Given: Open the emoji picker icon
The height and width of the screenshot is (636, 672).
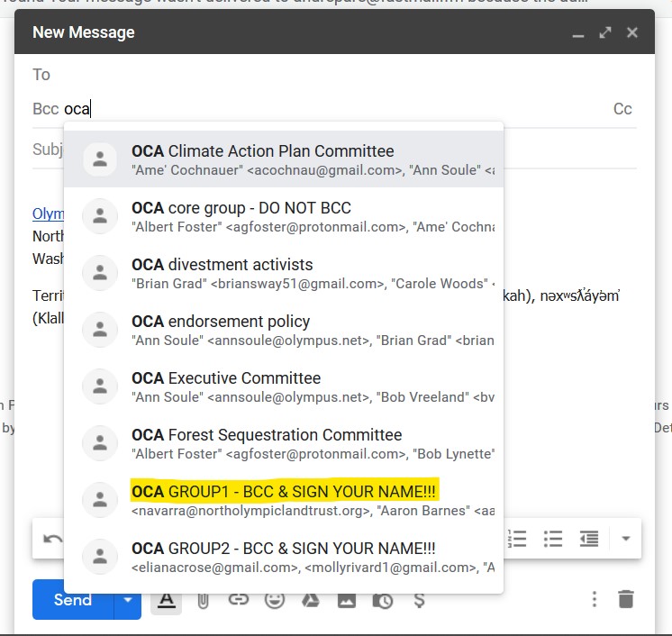Looking at the screenshot, I should [274, 600].
